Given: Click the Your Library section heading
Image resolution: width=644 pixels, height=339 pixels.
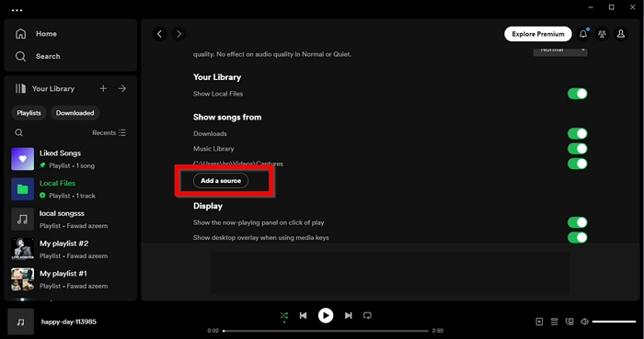Looking at the screenshot, I should [x=217, y=77].
